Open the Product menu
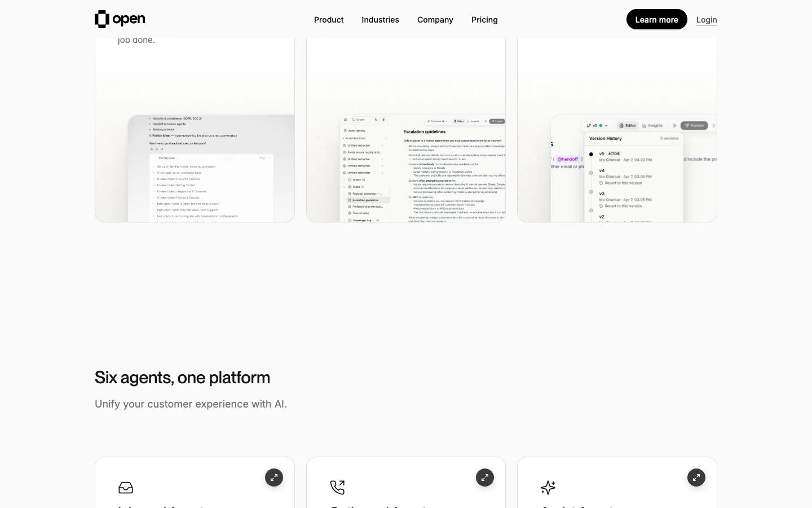The height and width of the screenshot is (508, 812). [x=329, y=20]
